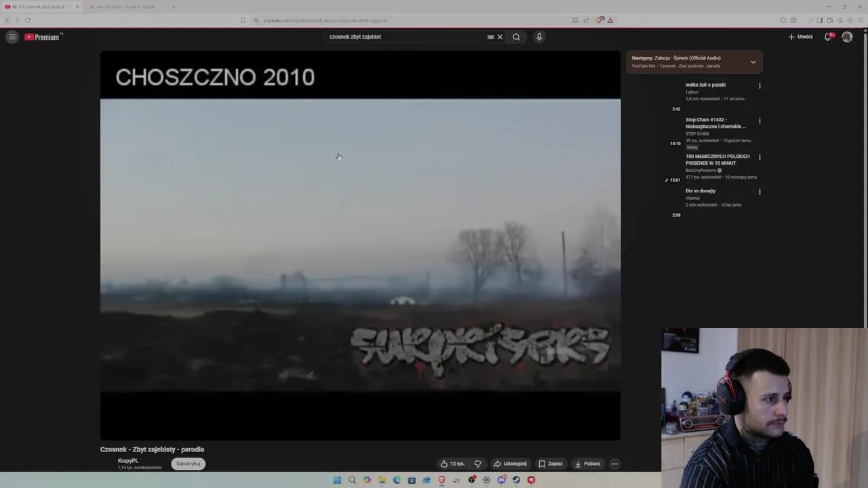Visit the Lajhoo channel name
The height and width of the screenshot is (488, 868).
click(x=692, y=92)
